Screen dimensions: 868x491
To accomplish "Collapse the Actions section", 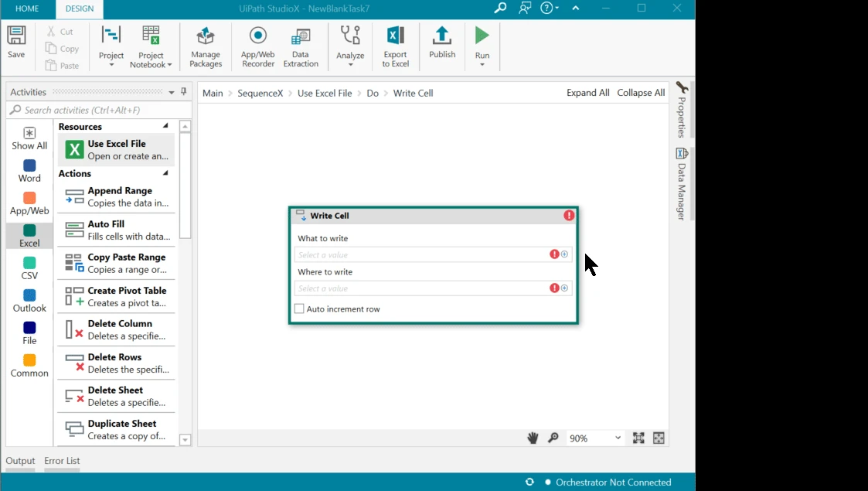I will 165,173.
